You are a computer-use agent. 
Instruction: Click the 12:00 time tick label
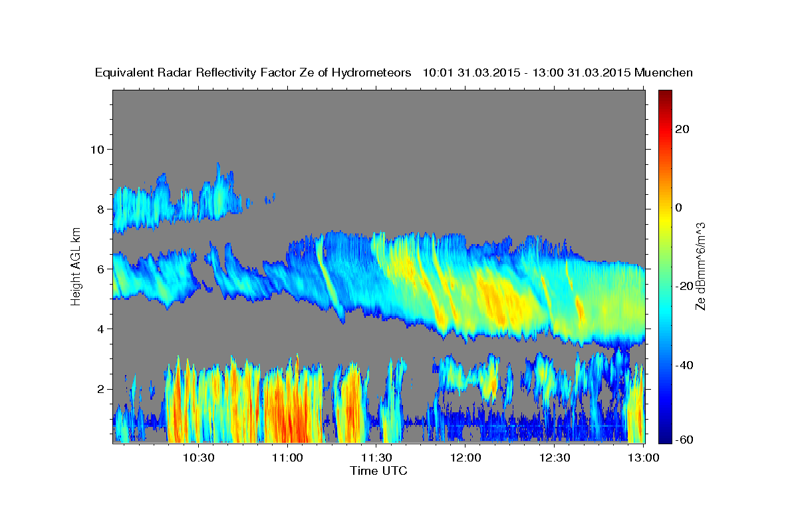(x=466, y=458)
